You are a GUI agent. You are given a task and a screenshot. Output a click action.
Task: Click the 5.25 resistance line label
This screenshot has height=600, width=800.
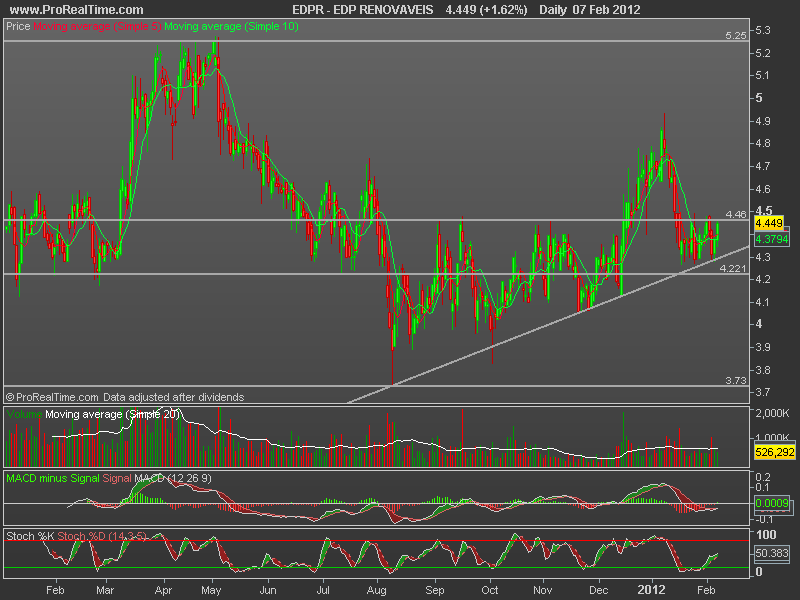click(x=736, y=35)
